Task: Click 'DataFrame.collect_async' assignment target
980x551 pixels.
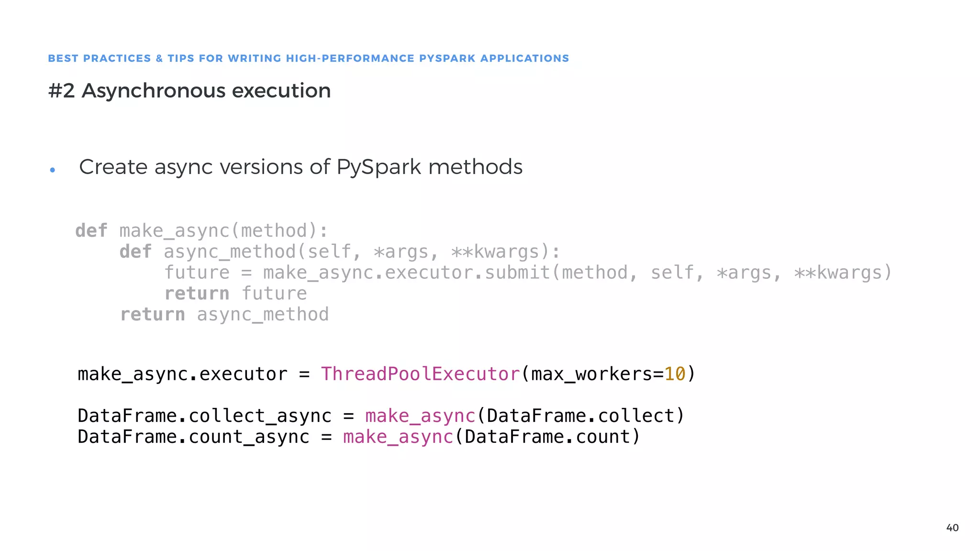Action: (x=204, y=416)
